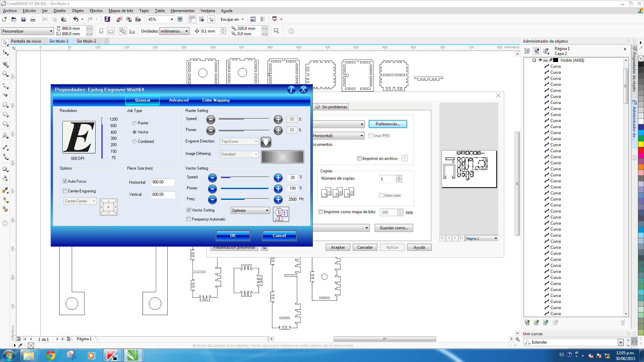Click the vector Speed slider track
Viewport: 644px width, 362px height.
point(245,177)
